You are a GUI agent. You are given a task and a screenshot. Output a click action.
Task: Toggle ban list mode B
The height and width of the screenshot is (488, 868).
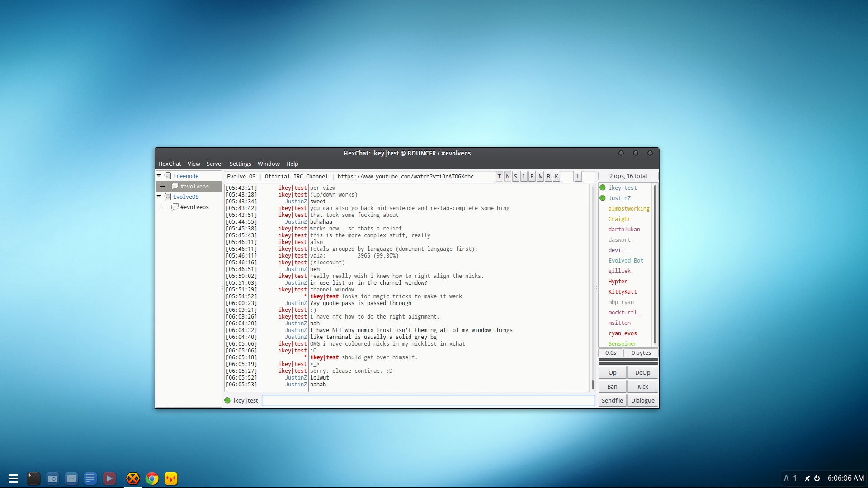click(548, 176)
